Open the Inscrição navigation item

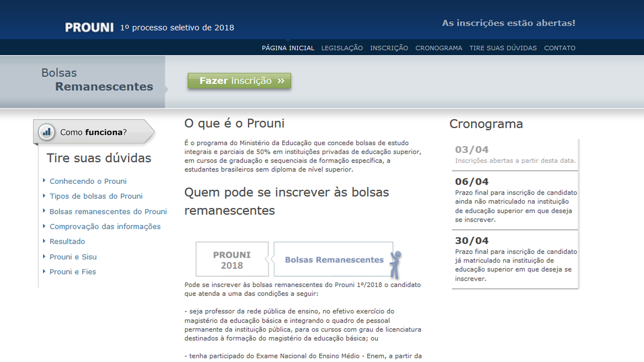[x=389, y=48]
